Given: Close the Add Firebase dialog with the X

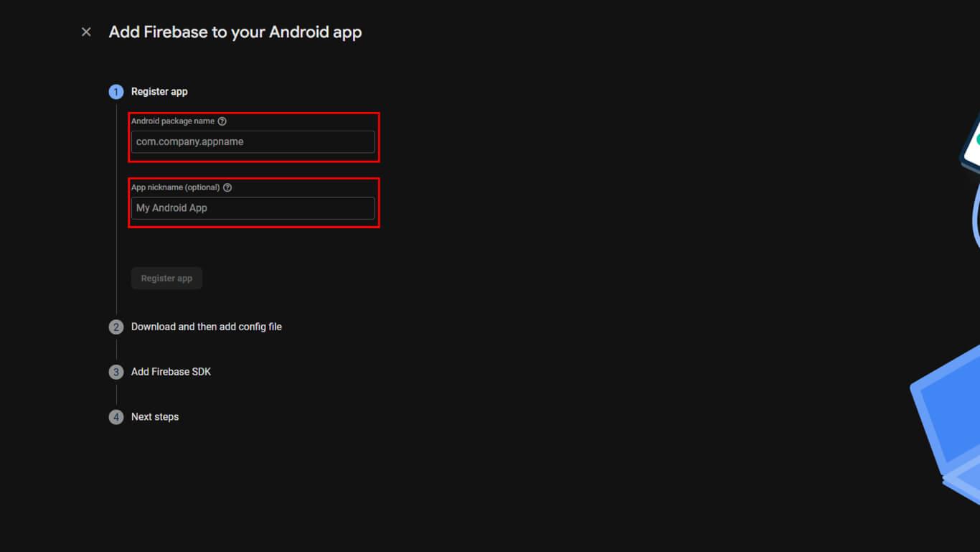Looking at the screenshot, I should 85,32.
